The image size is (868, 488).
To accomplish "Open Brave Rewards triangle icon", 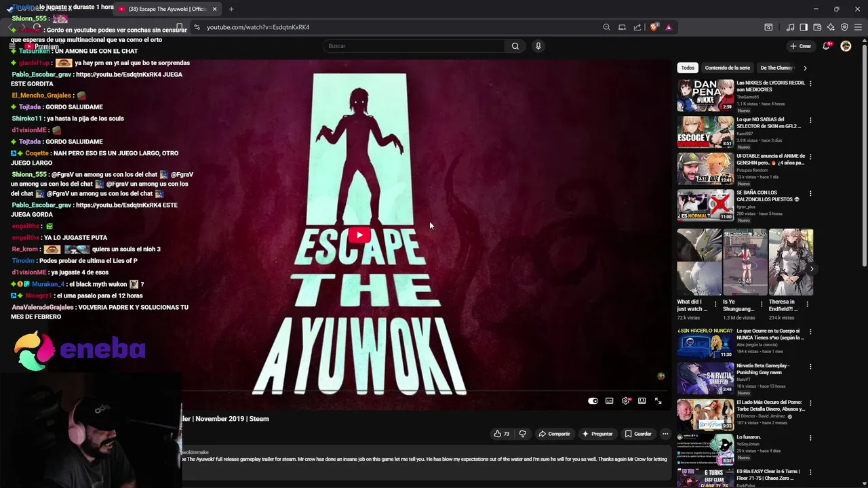I will (x=669, y=27).
